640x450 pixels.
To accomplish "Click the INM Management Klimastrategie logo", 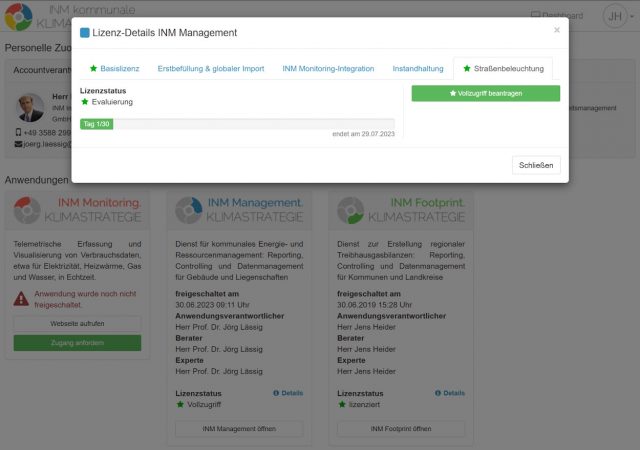I will click(x=239, y=209).
